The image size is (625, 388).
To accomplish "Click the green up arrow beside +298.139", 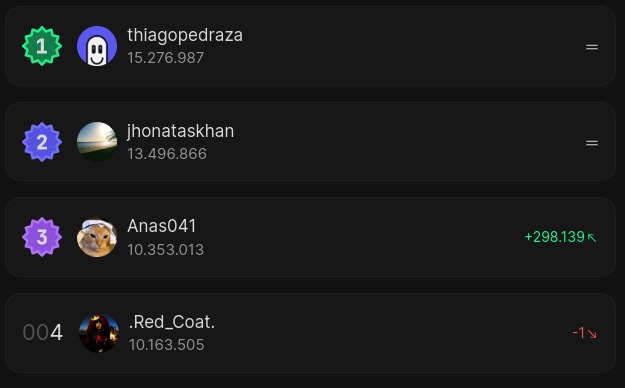I will point(592,238).
